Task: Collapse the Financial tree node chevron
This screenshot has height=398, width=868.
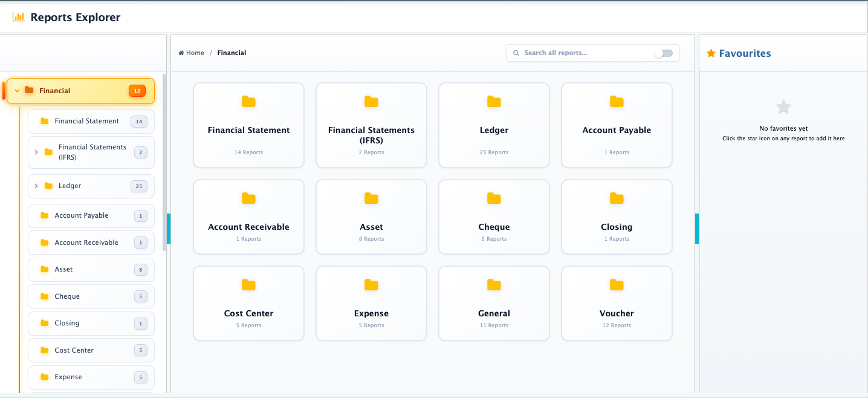Action: (17, 91)
